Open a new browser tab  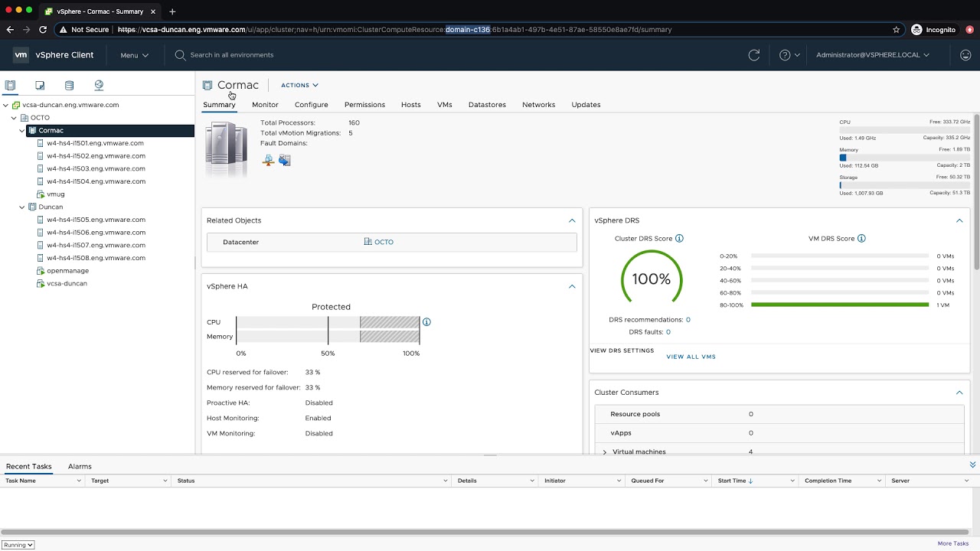(172, 11)
